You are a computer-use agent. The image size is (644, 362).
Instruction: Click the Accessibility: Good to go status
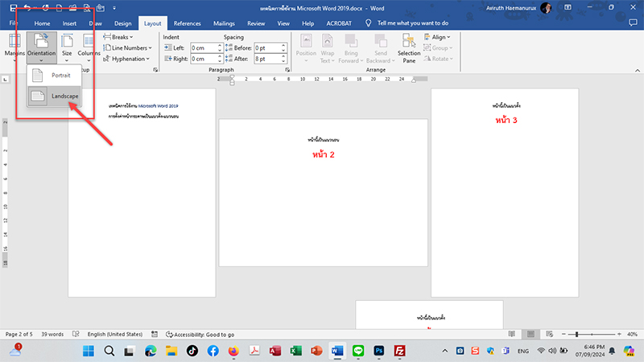(200, 334)
